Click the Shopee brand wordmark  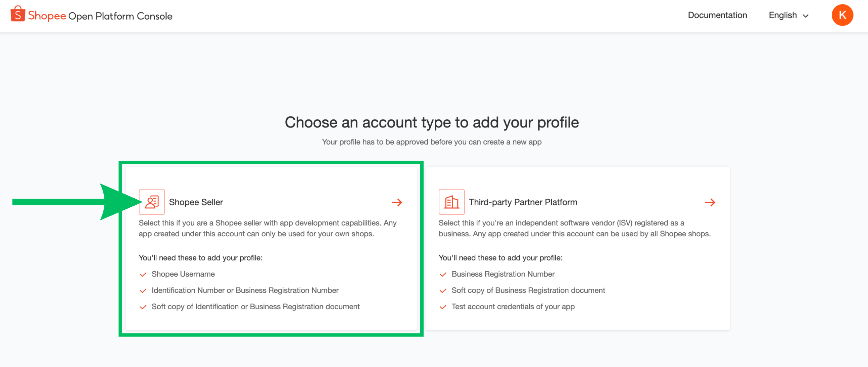click(x=47, y=15)
